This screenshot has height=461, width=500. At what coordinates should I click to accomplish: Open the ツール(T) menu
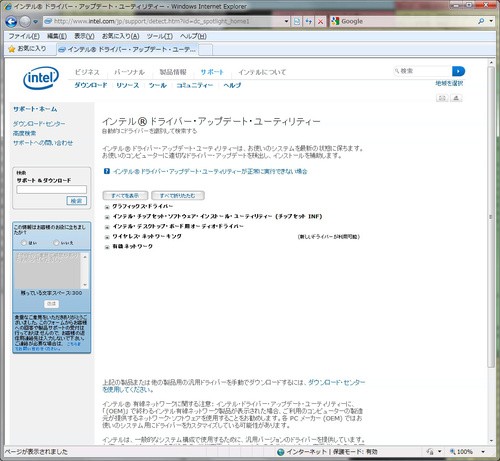pos(160,36)
